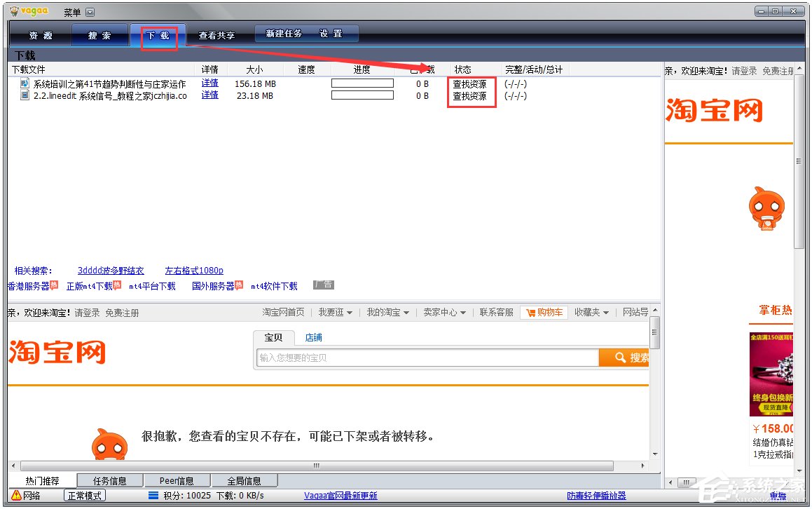Viewport: 812px width, 509px height.
Task: Expand the 我要逛 dropdown
Action: pyautogui.click(x=335, y=312)
